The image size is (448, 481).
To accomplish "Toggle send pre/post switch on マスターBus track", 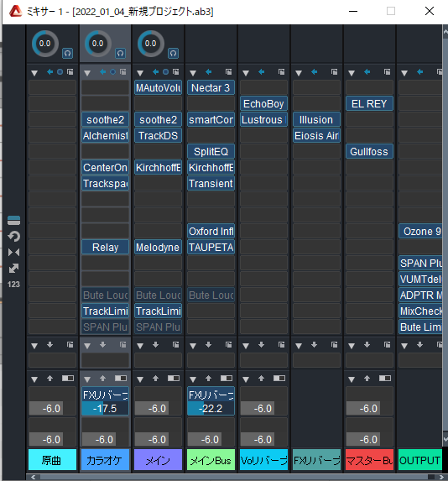I will point(385,379).
